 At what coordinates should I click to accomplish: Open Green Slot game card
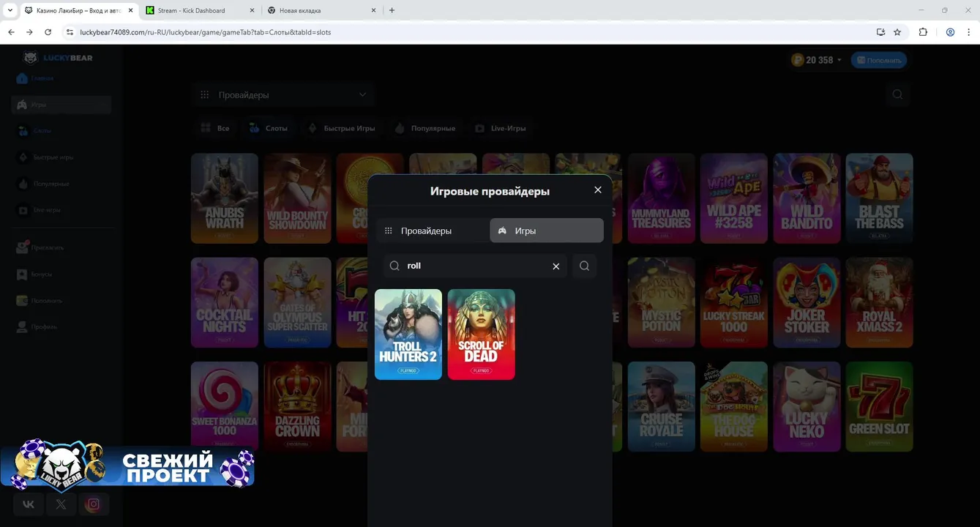tap(879, 406)
